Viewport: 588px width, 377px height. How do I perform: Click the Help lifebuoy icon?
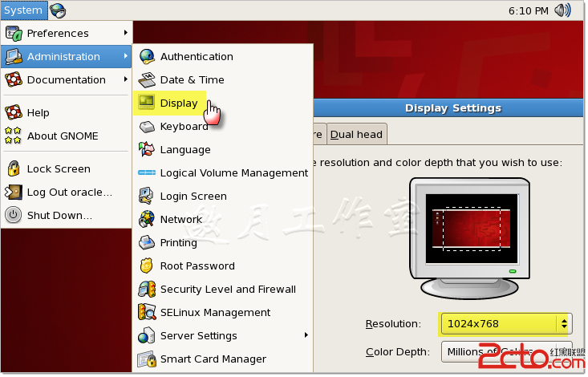click(x=14, y=112)
